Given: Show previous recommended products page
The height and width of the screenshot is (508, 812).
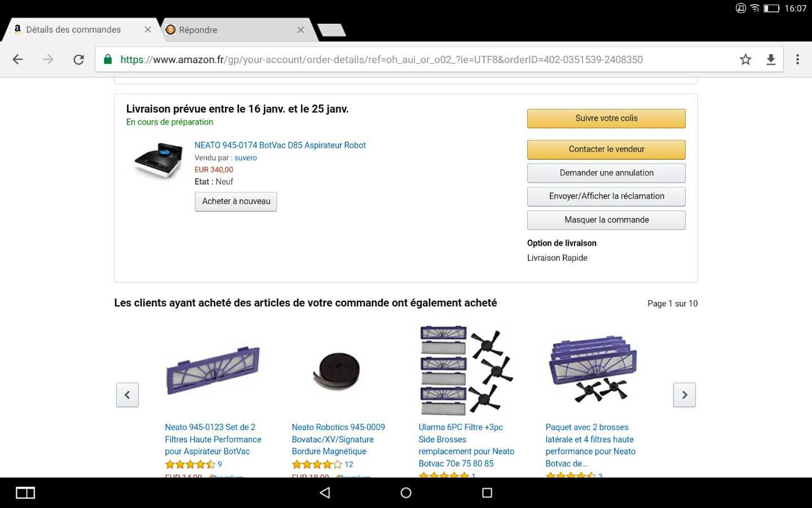Looking at the screenshot, I should (x=127, y=395).
